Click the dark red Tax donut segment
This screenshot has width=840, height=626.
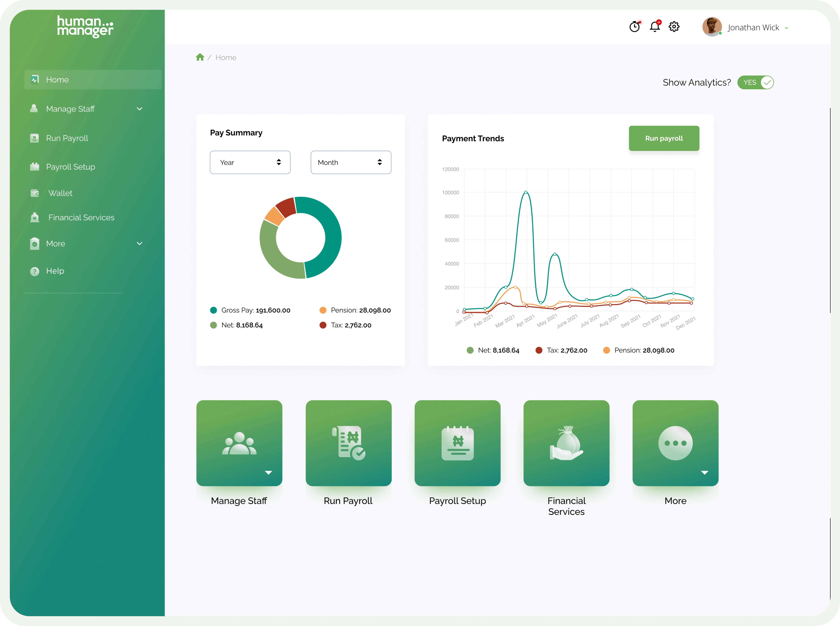pyautogui.click(x=287, y=207)
